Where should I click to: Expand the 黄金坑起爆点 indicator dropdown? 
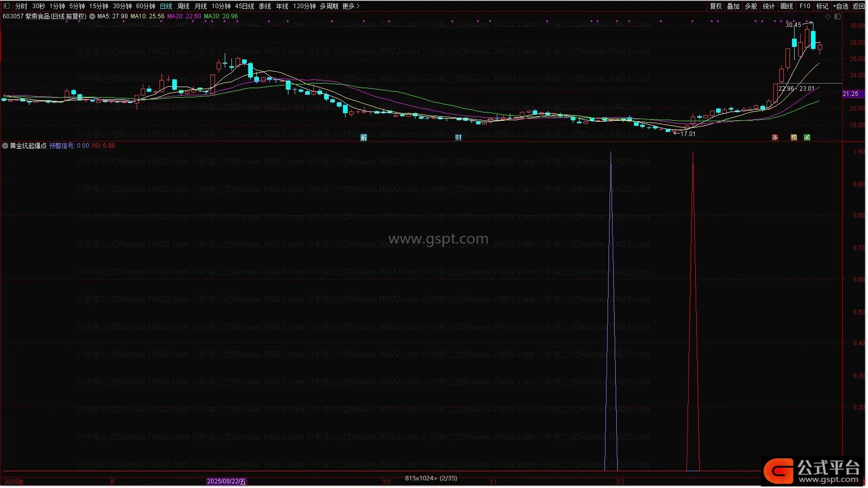(x=5, y=146)
